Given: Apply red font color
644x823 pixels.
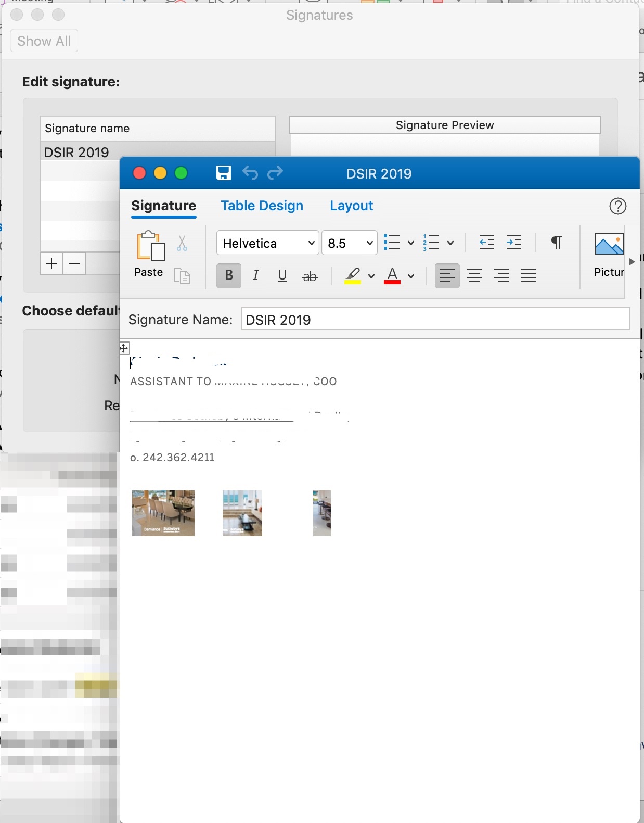Looking at the screenshot, I should pos(392,275).
